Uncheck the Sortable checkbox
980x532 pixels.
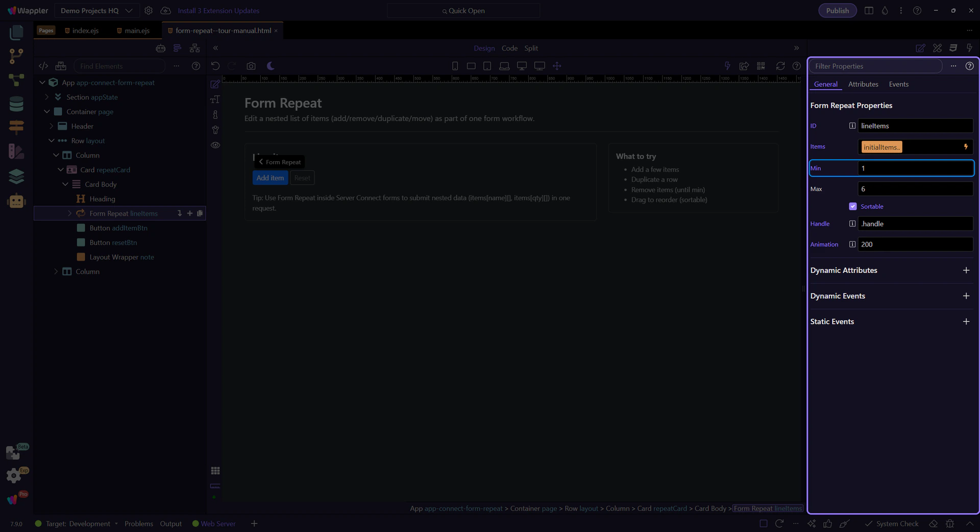852,207
